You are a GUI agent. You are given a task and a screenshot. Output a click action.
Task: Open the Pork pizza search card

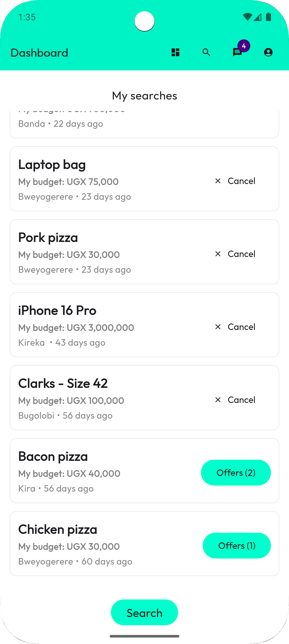coord(100,252)
